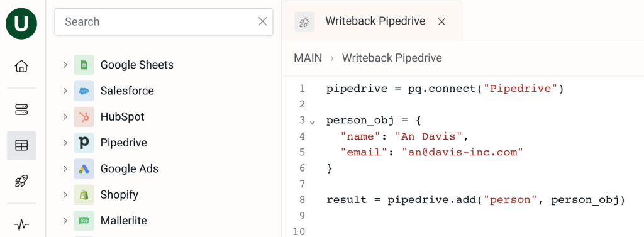644x237 pixels.
Task: Open the rocket scripts icon in sidebar
Action: pyautogui.click(x=21, y=181)
